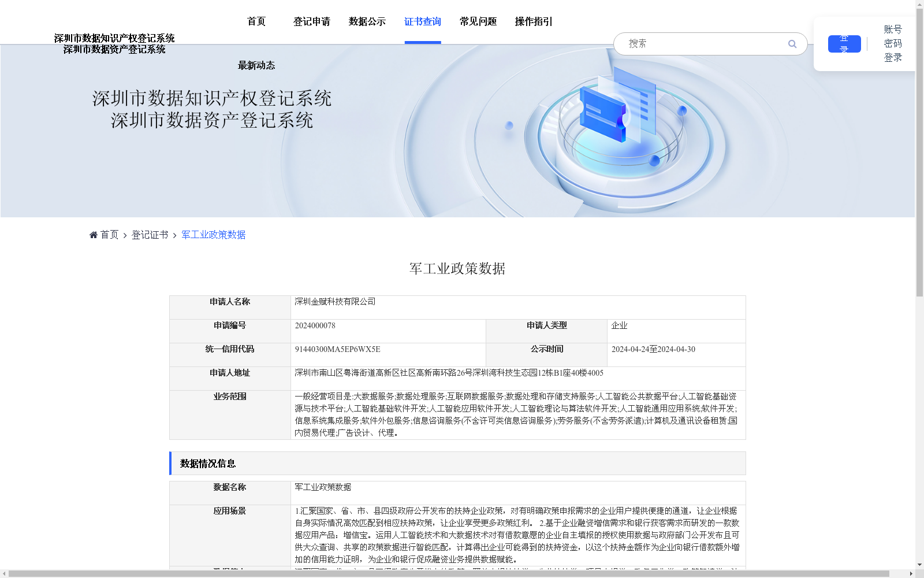This screenshot has height=578, width=924.
Task: Open the 登记申请 navigation item
Action: click(x=312, y=21)
